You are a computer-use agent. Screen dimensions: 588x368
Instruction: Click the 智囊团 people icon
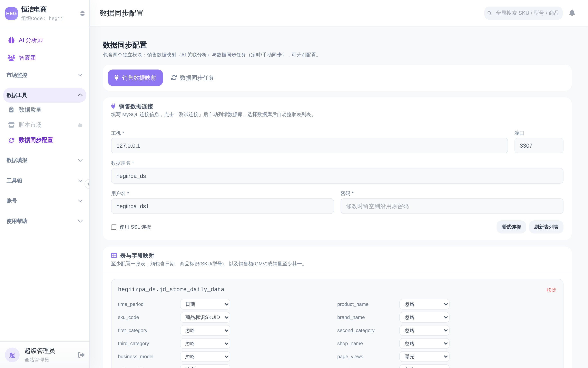click(x=11, y=58)
